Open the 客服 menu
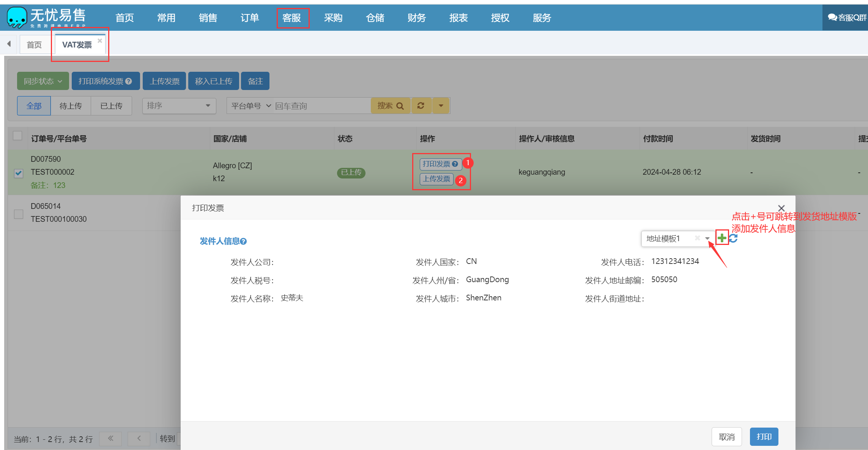The width and height of the screenshot is (868, 450). [x=292, y=18]
